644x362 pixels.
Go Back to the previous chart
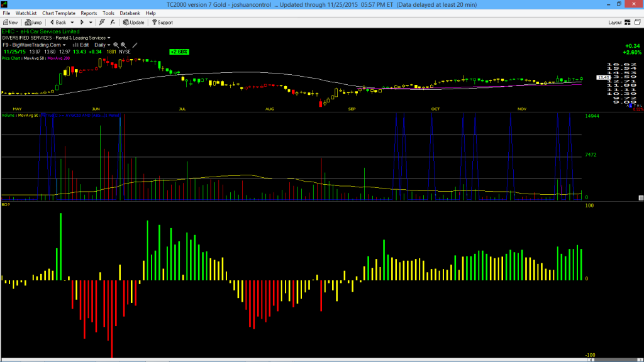coord(58,23)
